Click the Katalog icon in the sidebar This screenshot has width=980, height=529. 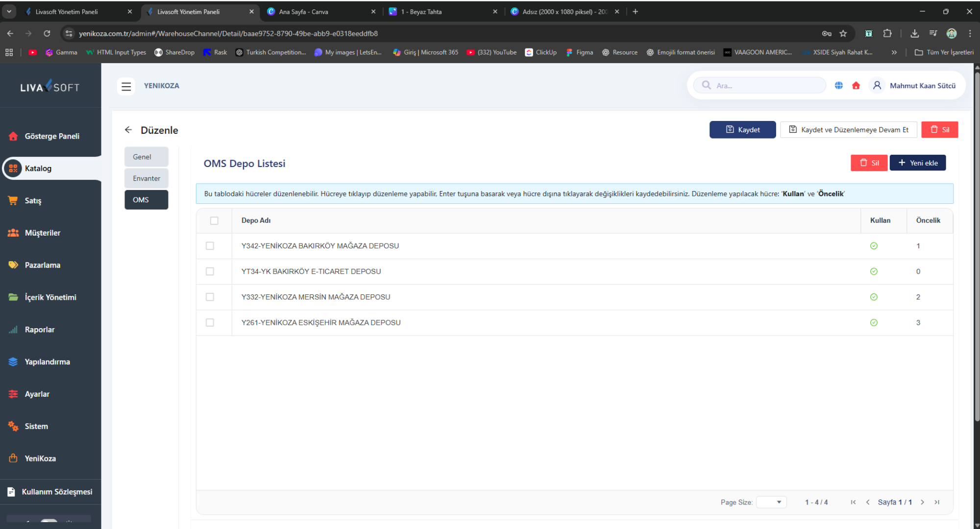(x=13, y=168)
